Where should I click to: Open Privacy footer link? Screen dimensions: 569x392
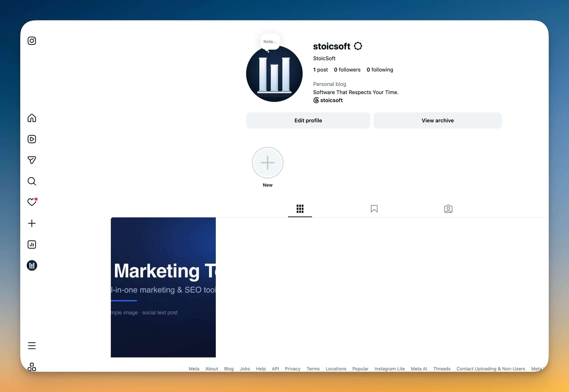pyautogui.click(x=293, y=369)
